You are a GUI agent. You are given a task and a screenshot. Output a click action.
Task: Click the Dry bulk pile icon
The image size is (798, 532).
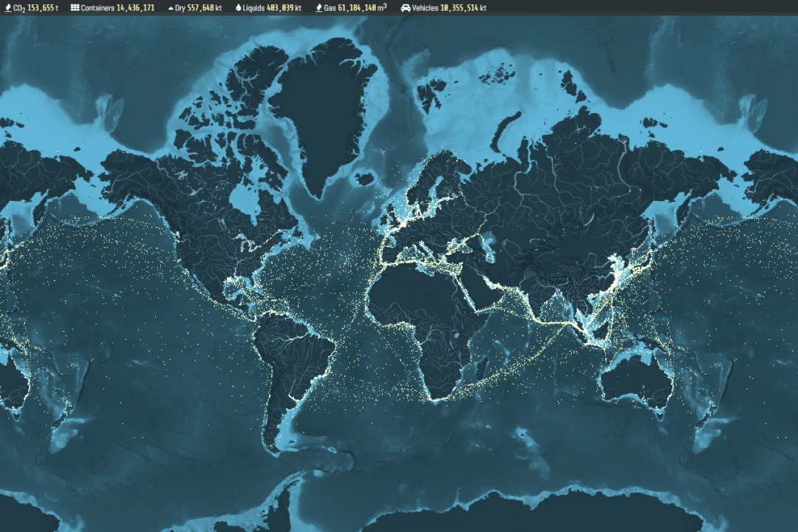170,8
